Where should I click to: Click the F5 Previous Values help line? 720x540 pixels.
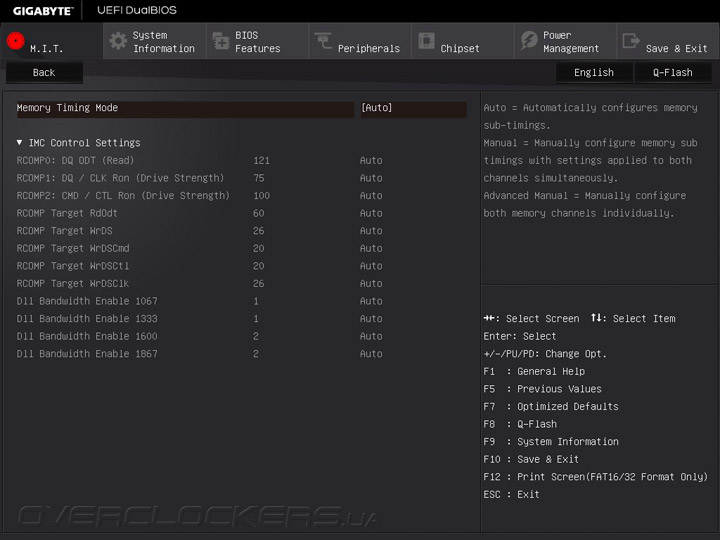(543, 389)
